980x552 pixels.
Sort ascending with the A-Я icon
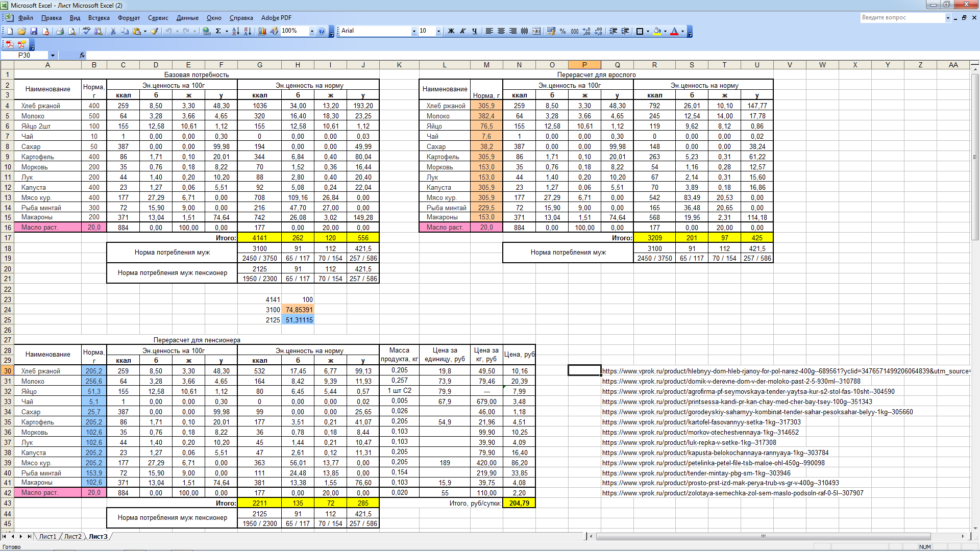(x=235, y=31)
